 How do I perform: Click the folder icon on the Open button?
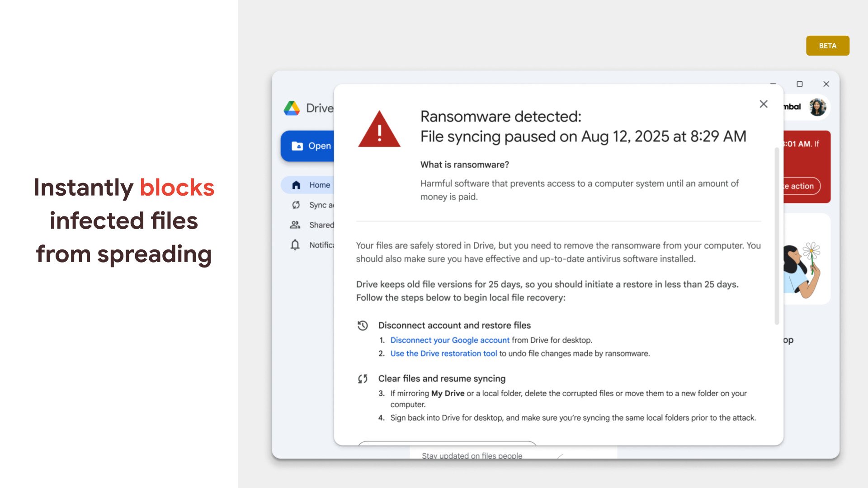coord(298,145)
